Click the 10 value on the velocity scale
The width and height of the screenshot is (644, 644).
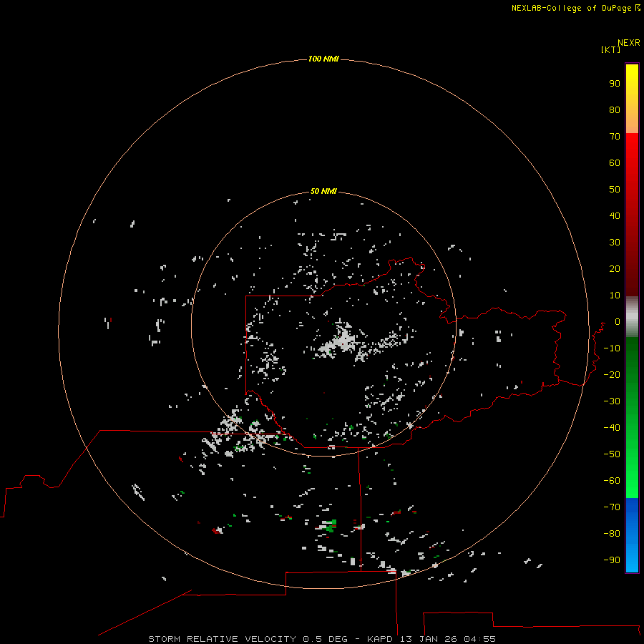615,296
